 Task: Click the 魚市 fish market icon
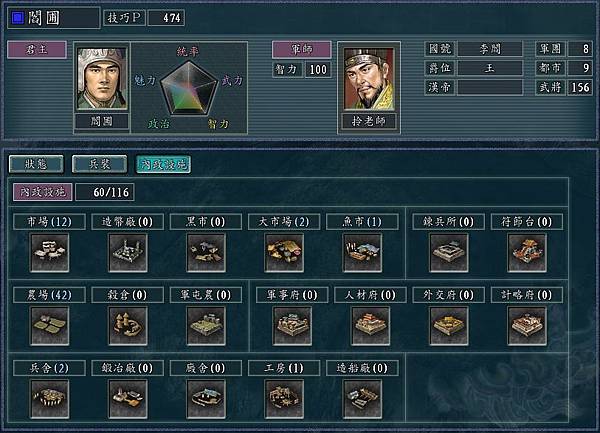point(362,253)
